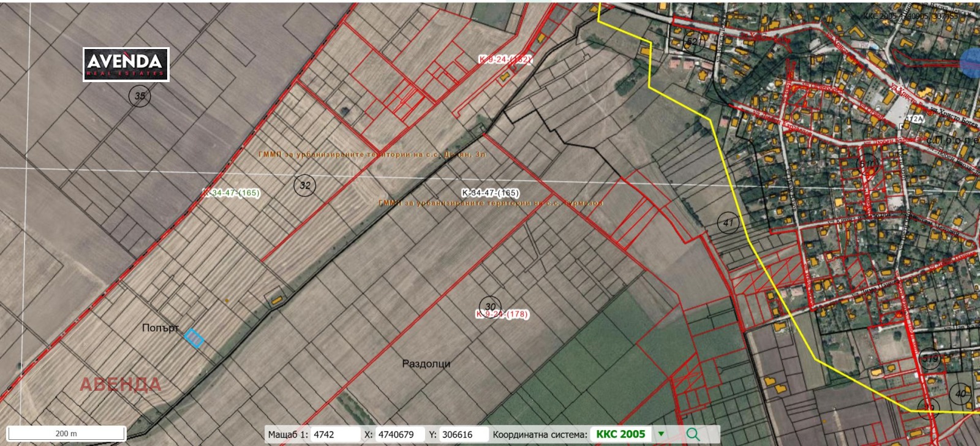This screenshot has height=446, width=980.
Task: Click the circled block number 41
Action: (728, 222)
